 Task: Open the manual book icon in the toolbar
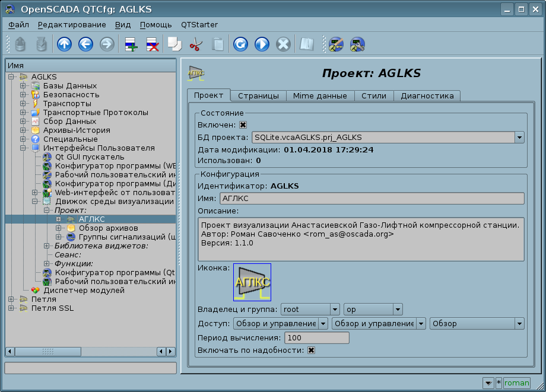coord(306,44)
